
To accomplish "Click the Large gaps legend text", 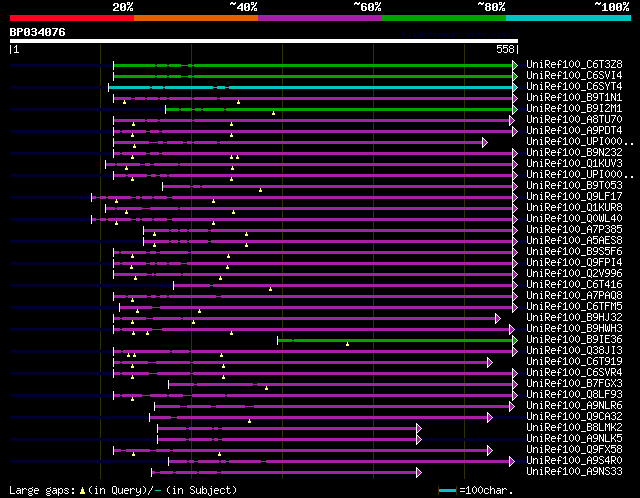I will [123, 490].
